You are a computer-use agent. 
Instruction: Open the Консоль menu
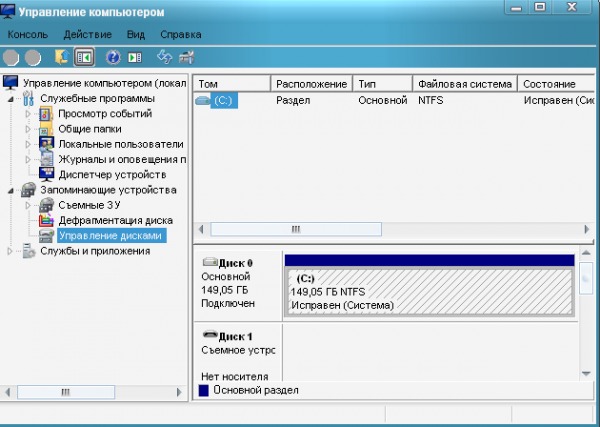[x=28, y=34]
